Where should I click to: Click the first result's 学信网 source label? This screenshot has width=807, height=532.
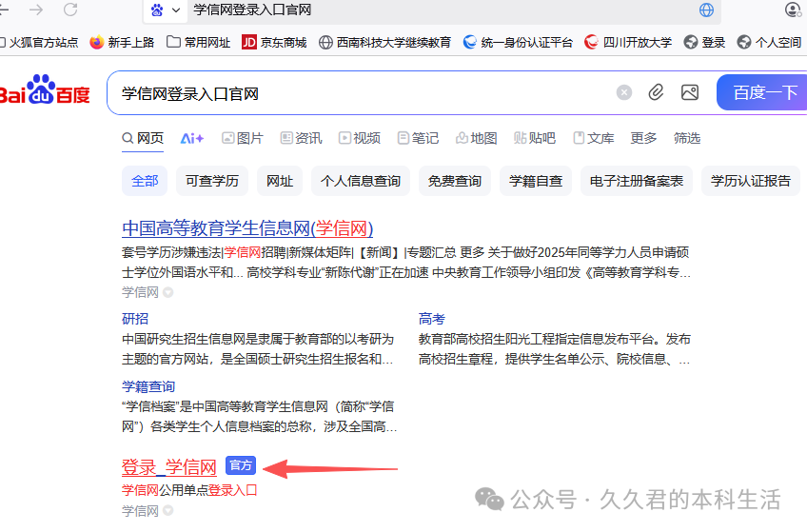[140, 293]
